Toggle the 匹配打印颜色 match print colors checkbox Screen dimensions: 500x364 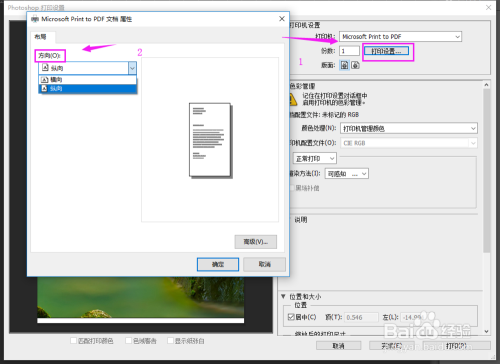click(74, 341)
